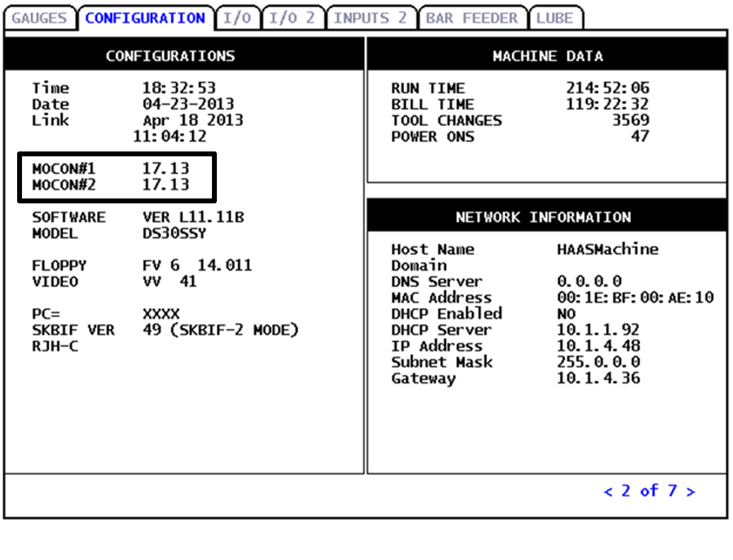The width and height of the screenshot is (733, 560).
Task: Select the subnet mask 255.0.0.0
Action: [599, 362]
